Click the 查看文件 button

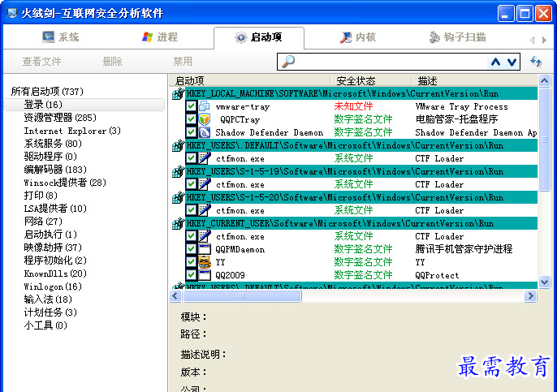click(41, 62)
